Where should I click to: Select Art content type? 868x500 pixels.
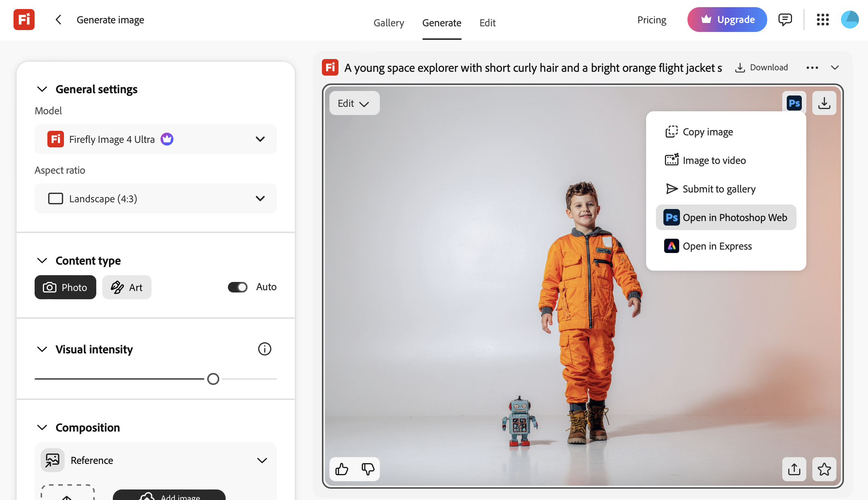click(127, 287)
